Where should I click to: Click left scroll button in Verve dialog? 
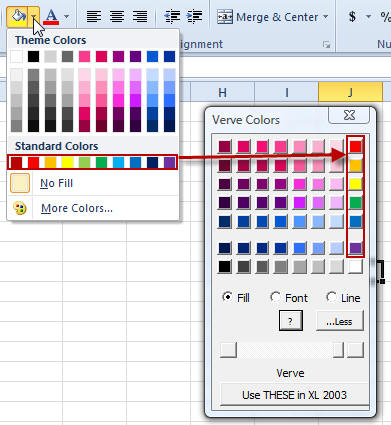click(228, 350)
